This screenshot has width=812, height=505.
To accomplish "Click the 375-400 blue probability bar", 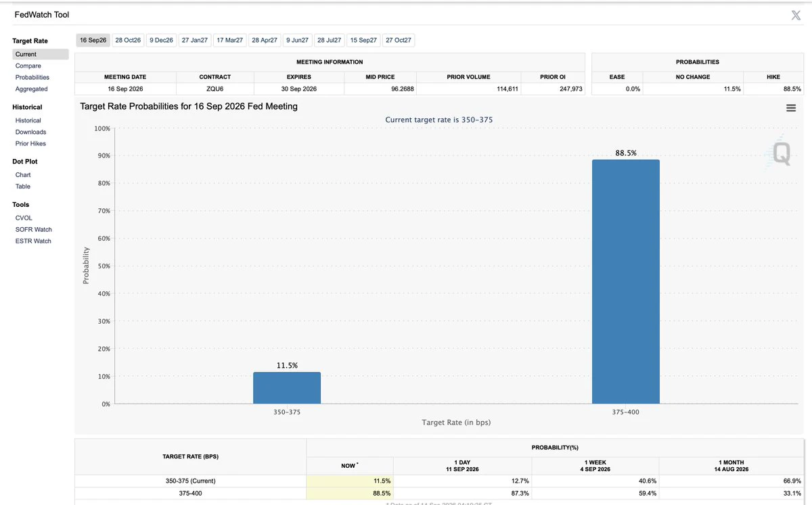I will pyautogui.click(x=625, y=282).
